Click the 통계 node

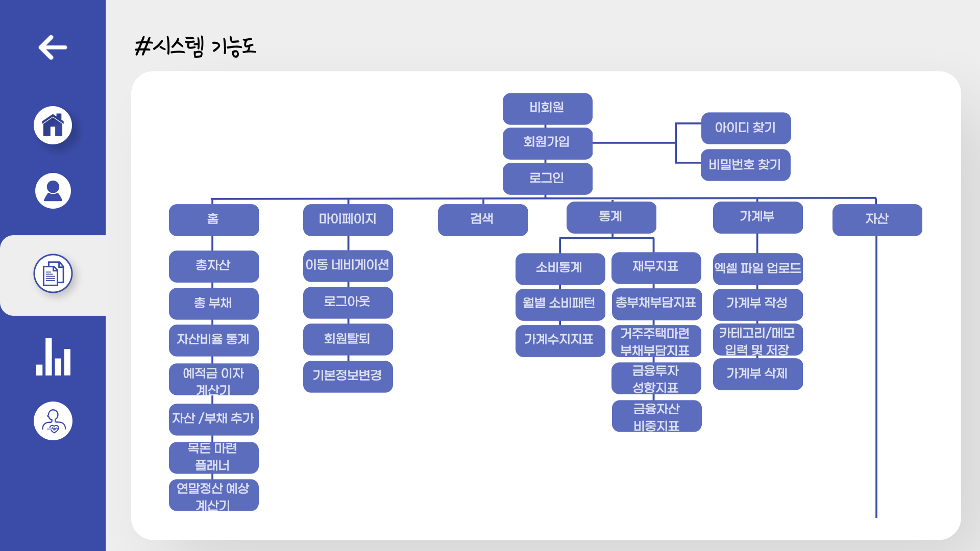(611, 217)
